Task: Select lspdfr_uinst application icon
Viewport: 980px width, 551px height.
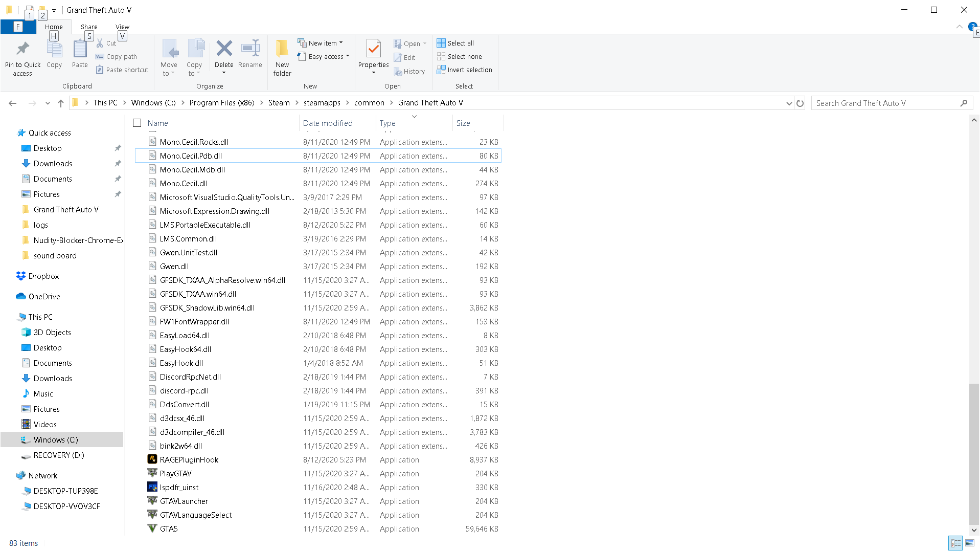Action: [x=152, y=487]
